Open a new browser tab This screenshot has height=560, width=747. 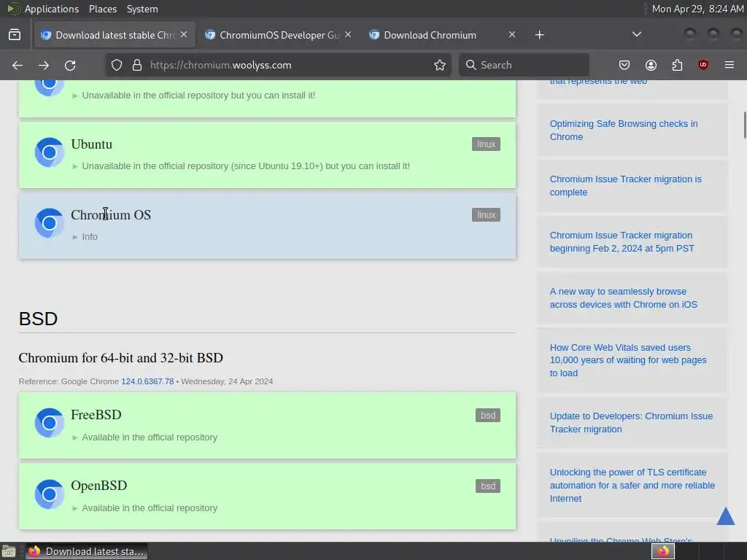click(x=539, y=35)
